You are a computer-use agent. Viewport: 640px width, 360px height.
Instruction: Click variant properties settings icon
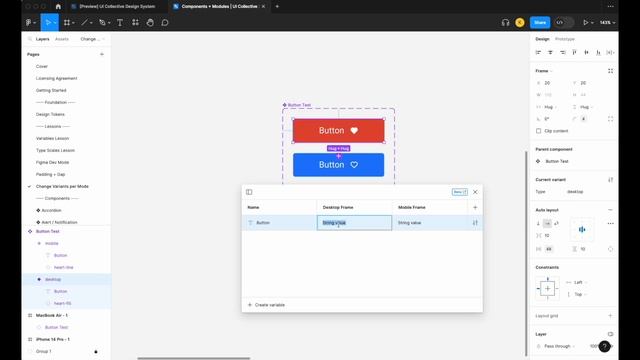pyautogui.click(x=611, y=180)
